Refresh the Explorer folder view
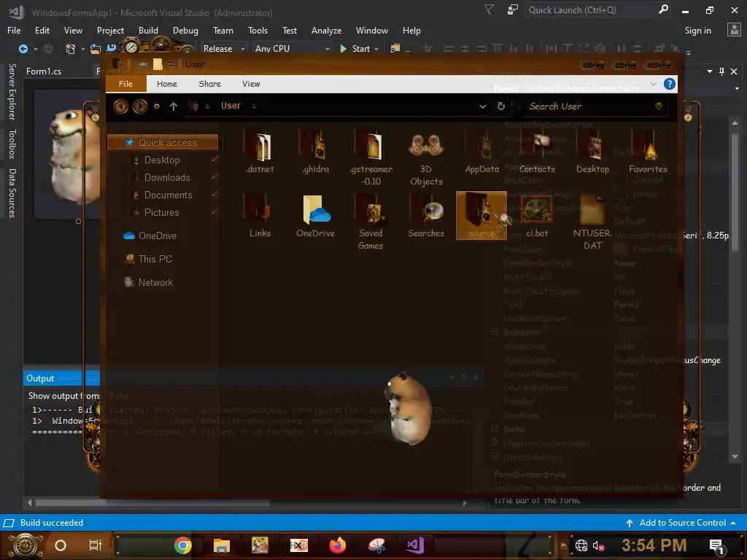This screenshot has width=747, height=560. (x=500, y=106)
